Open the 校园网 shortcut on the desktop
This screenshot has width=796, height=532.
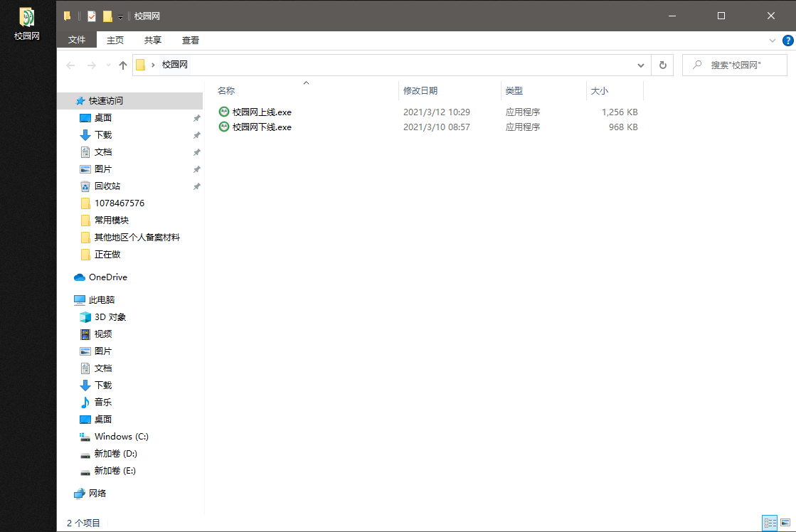click(x=27, y=23)
